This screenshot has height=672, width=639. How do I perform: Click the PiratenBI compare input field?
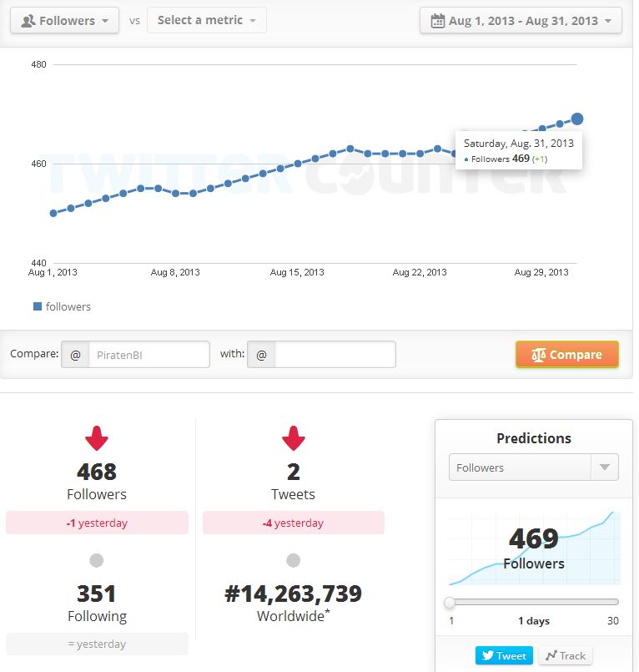[148, 355]
